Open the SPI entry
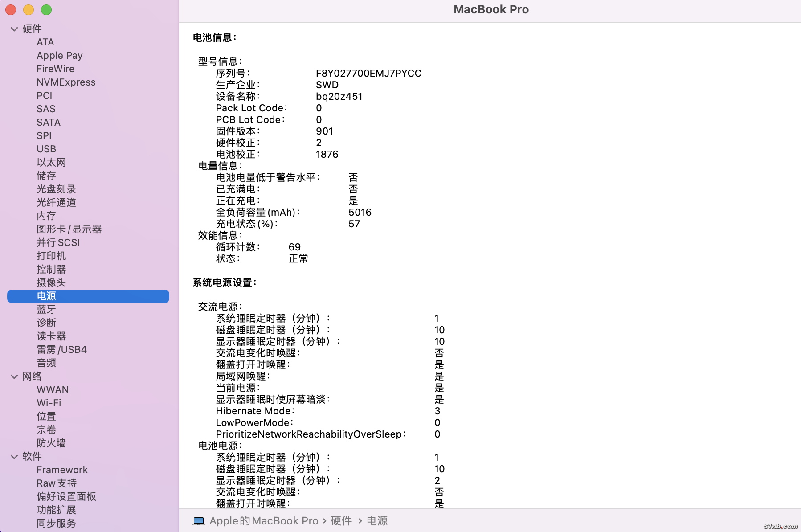This screenshot has height=532, width=801. pyautogui.click(x=44, y=136)
